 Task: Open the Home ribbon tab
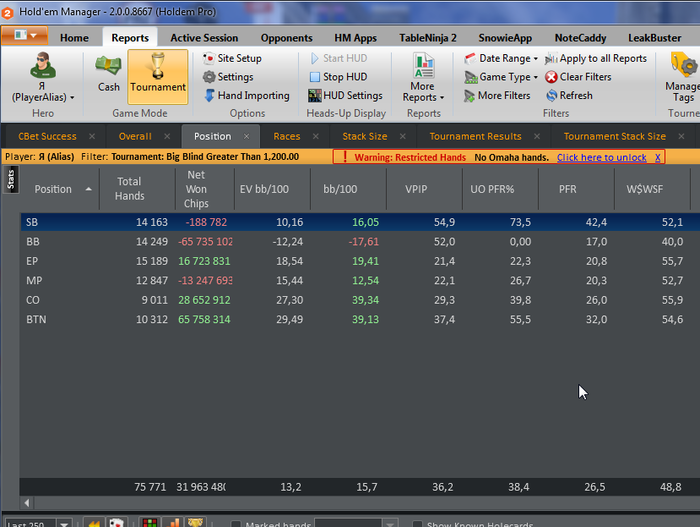tap(74, 38)
